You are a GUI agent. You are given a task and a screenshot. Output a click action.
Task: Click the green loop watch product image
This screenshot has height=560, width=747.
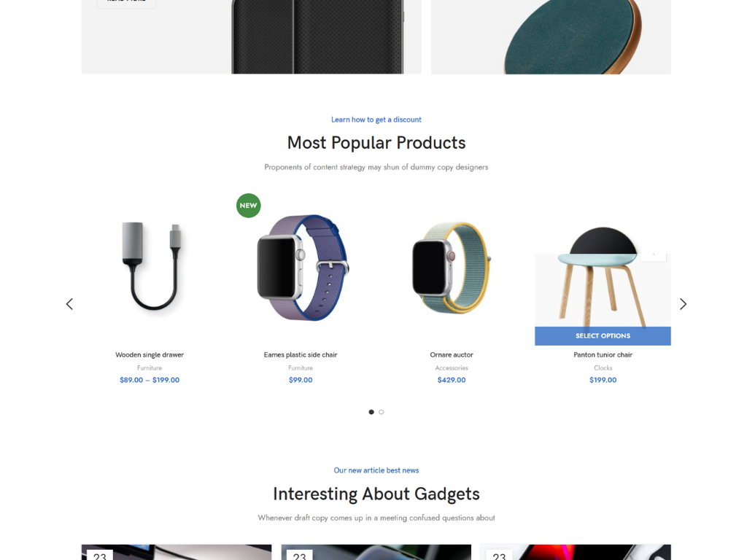[x=452, y=268]
